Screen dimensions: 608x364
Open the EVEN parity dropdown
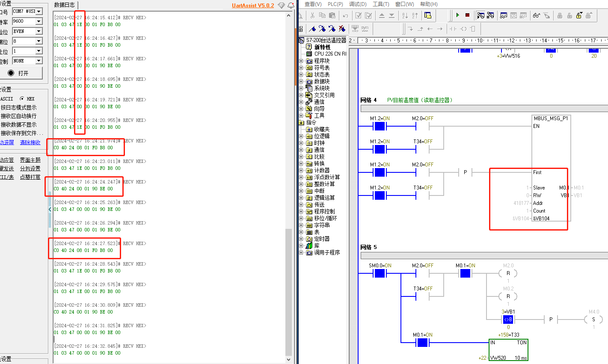[39, 31]
